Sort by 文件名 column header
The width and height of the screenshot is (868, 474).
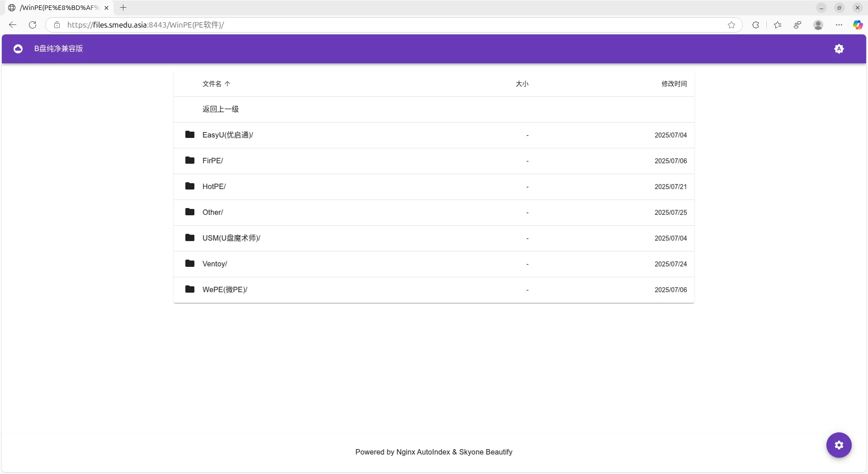coord(212,84)
